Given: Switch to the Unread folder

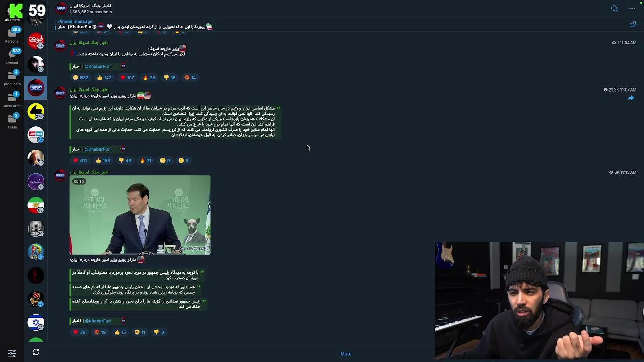Looking at the screenshot, I should pyautogui.click(x=12, y=57).
